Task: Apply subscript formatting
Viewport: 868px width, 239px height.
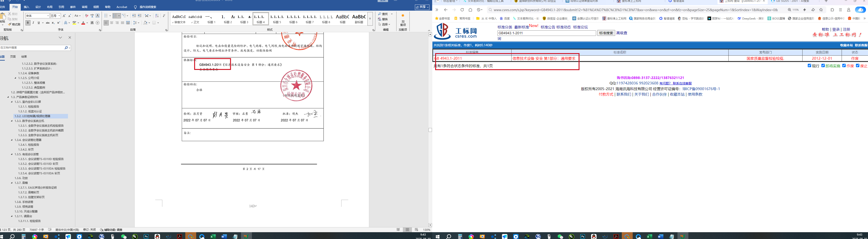Action: coord(53,23)
